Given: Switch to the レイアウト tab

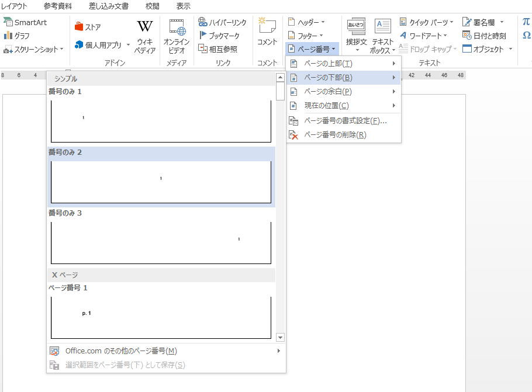Looking at the screenshot, I should coord(14,6).
